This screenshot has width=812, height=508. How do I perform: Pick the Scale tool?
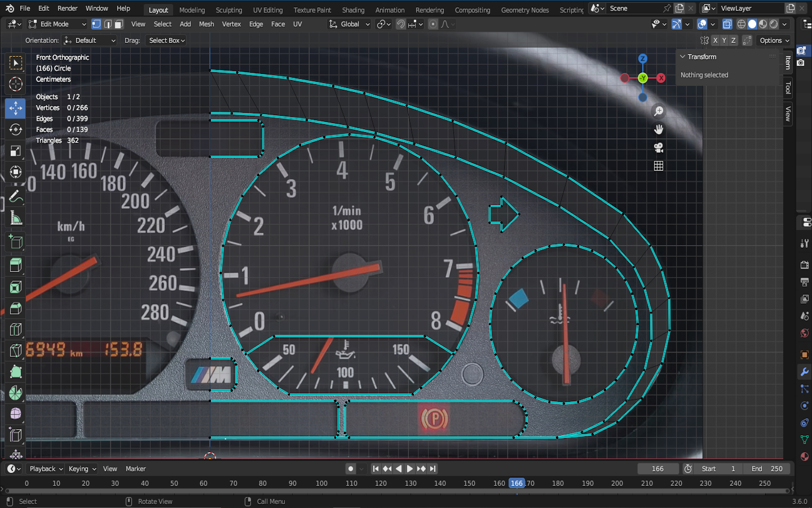coord(16,151)
